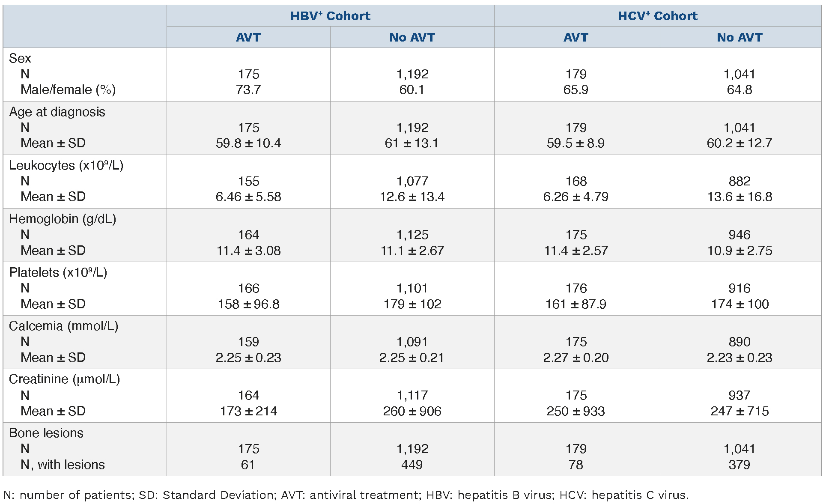Select the No AVT subheader under HCV+ Cohort
829x504 pixels.
[x=740, y=37]
